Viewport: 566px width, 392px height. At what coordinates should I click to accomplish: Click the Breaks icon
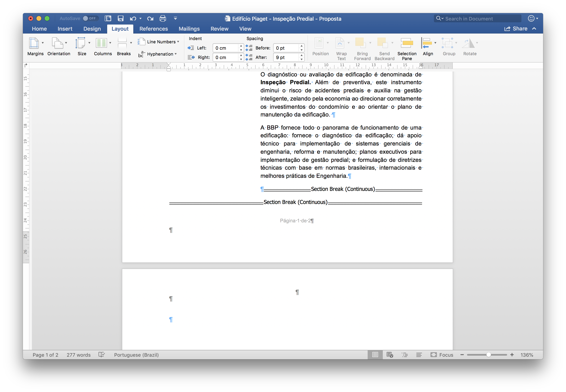[122, 43]
